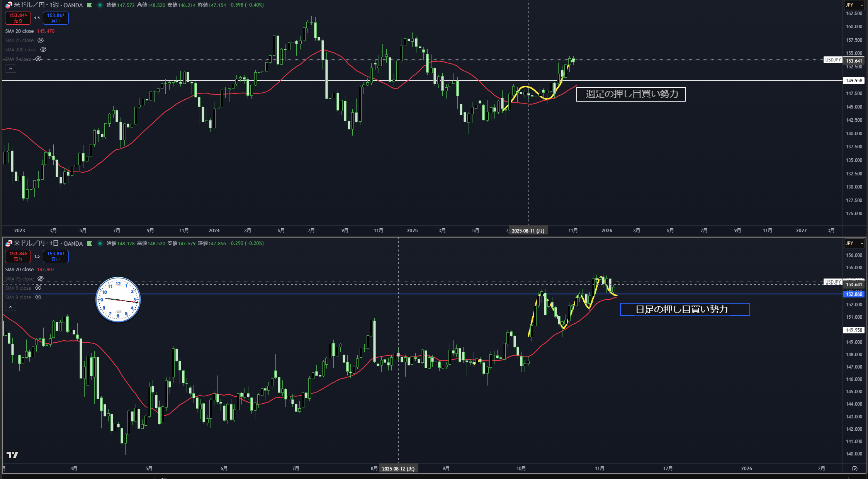868x479 pixels.
Task: Click the analog clock widget
Action: pyautogui.click(x=118, y=299)
